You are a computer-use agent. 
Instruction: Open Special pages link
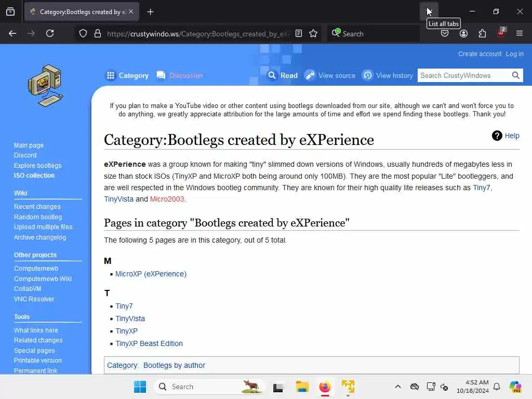pos(34,351)
